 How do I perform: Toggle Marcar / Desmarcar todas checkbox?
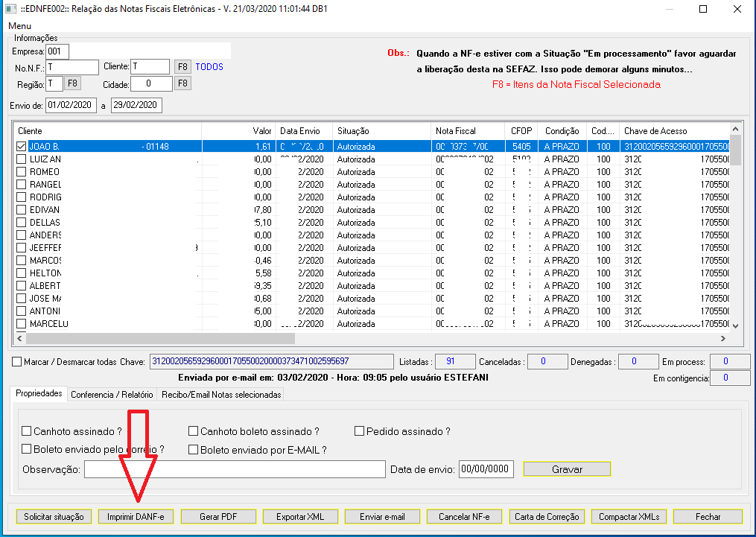tap(17, 362)
